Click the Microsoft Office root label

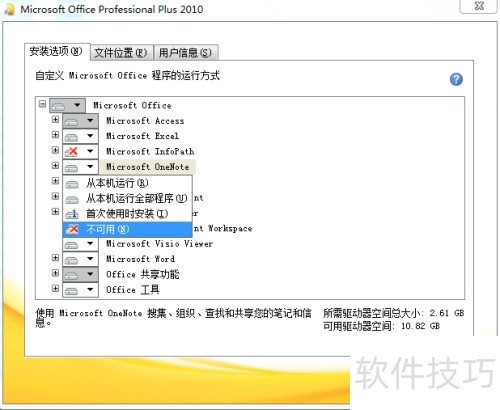tap(132, 105)
